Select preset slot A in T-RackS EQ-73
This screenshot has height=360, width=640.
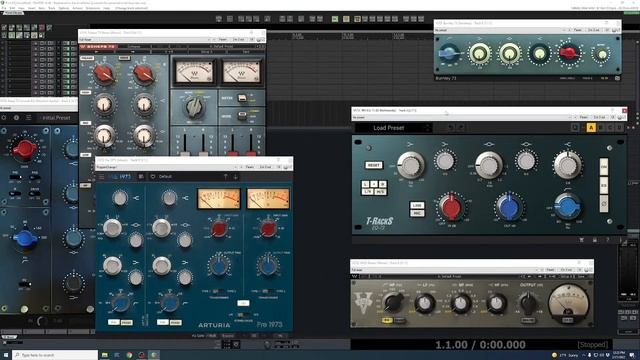pyautogui.click(x=591, y=128)
